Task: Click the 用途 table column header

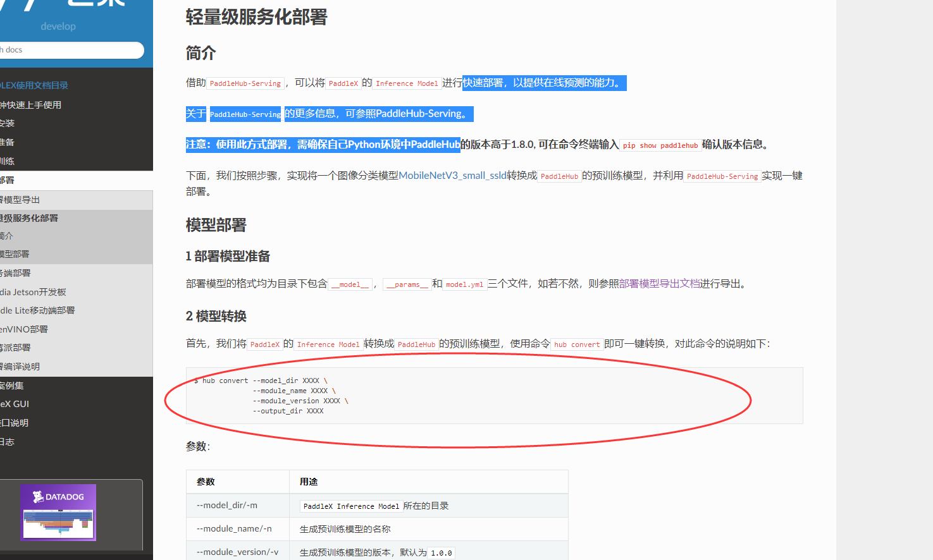Action: point(429,482)
